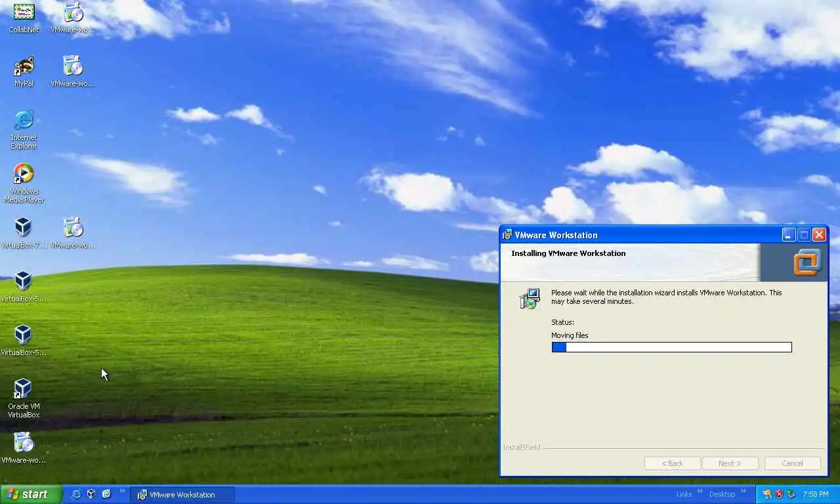Click the installer icon in the VMware Workstation title bar
840x504 pixels.
(x=507, y=235)
